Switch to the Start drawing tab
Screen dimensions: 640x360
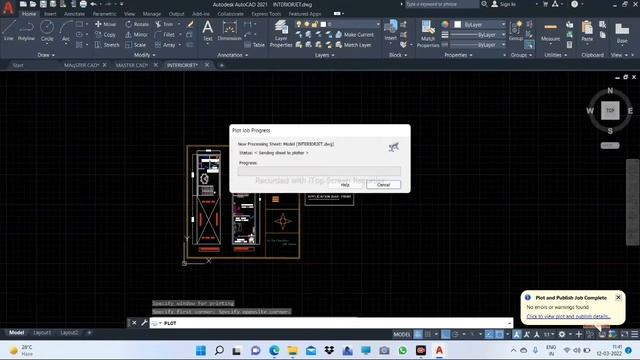[18, 65]
